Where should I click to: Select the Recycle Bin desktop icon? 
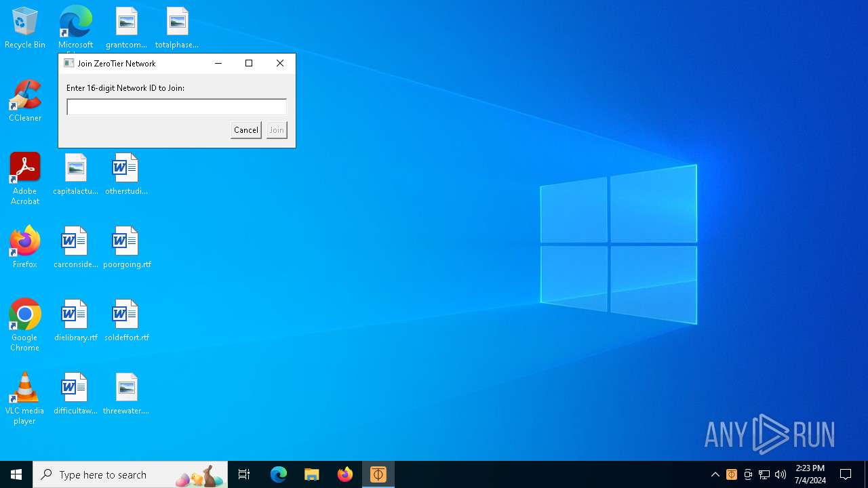(25, 28)
